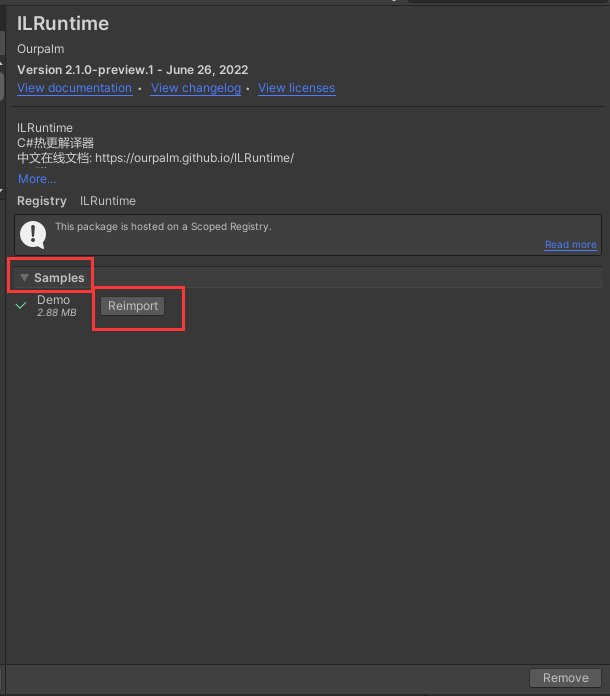Click the scoped registry warning icon
The width and height of the screenshot is (610, 696).
click(x=33, y=234)
